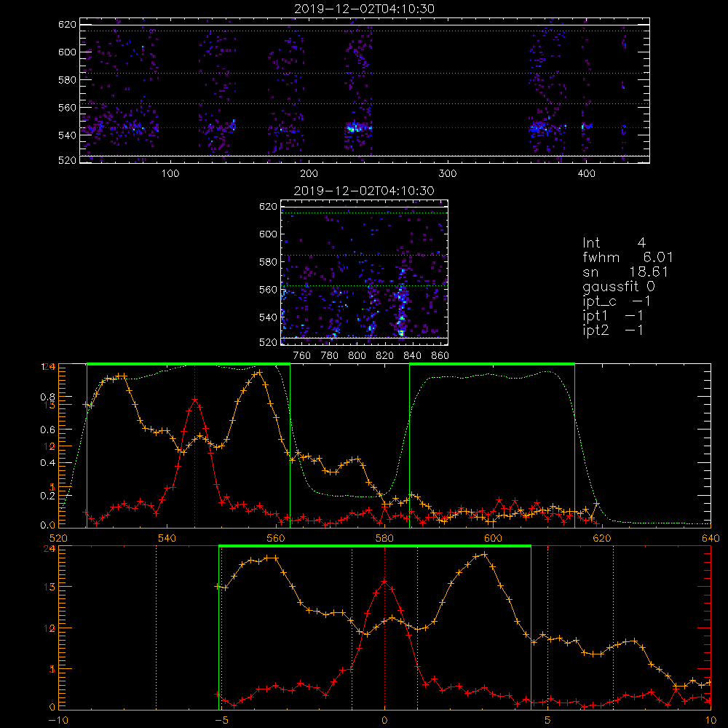
Task: Click y-axis label 540 of top spectrogram
Action: [x=67, y=135]
